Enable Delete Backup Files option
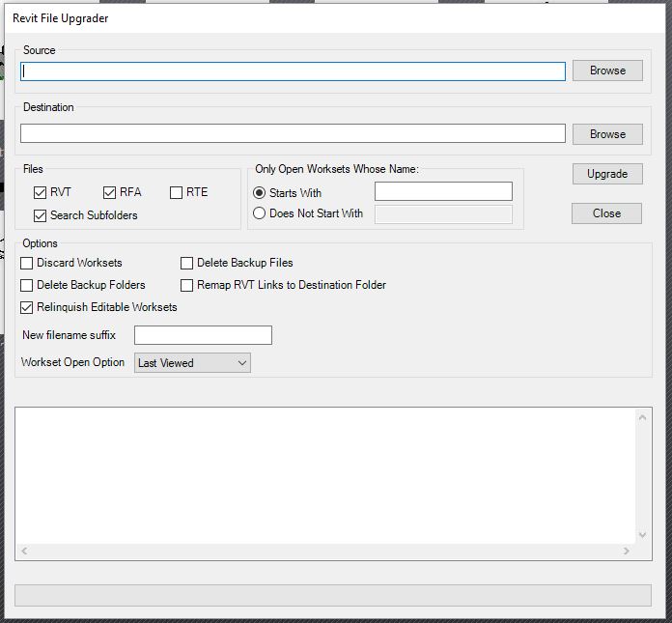Viewport: 672px width, 623px height. click(x=187, y=264)
